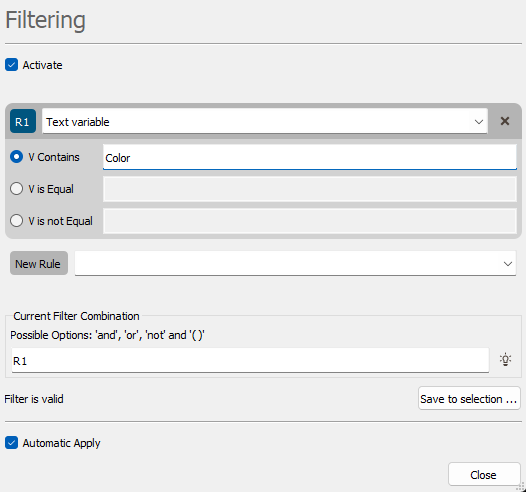Choose the V is Equal option

click(x=16, y=188)
